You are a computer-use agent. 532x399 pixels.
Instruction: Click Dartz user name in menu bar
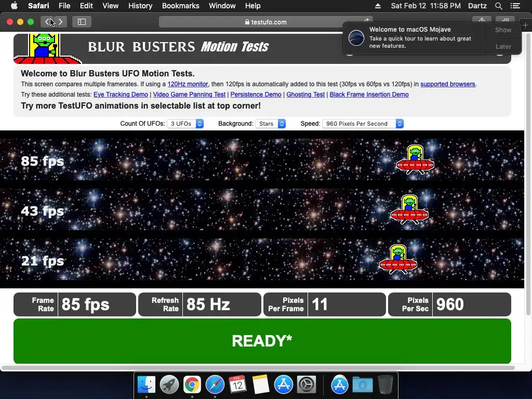click(x=477, y=6)
